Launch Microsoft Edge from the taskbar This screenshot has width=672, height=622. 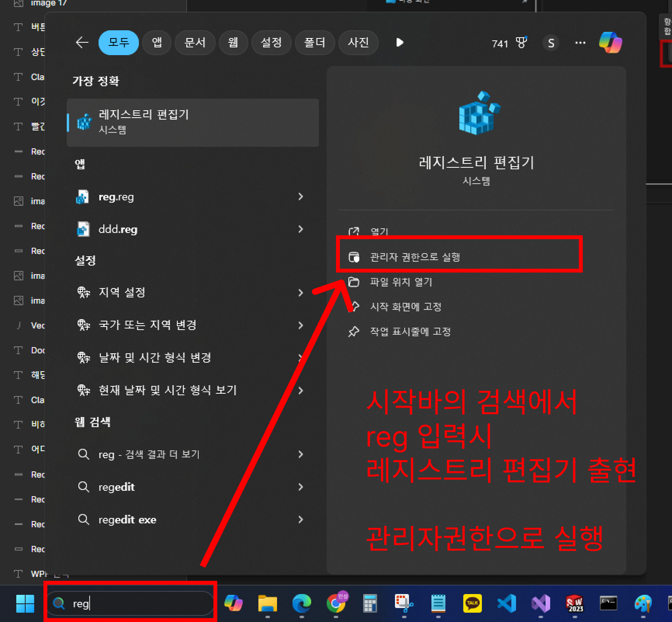tap(302, 603)
